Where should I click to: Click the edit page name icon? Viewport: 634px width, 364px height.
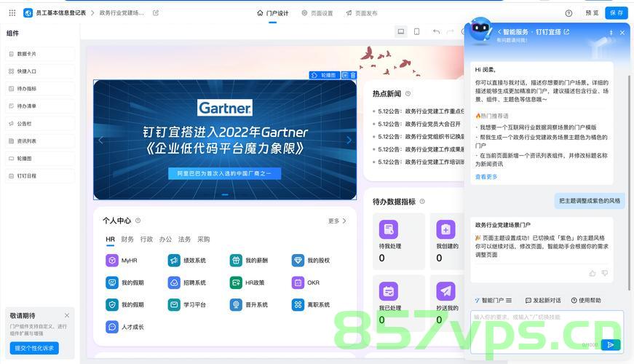pos(156,13)
